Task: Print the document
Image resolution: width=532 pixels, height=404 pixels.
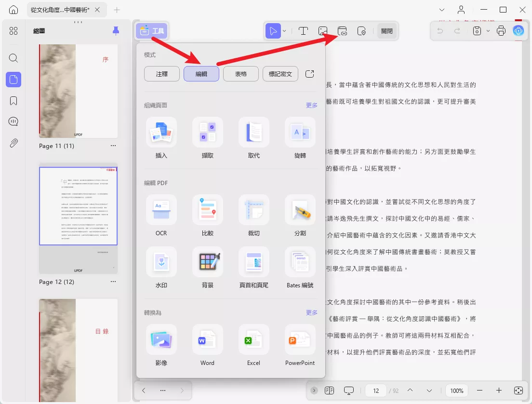Action: (x=501, y=31)
